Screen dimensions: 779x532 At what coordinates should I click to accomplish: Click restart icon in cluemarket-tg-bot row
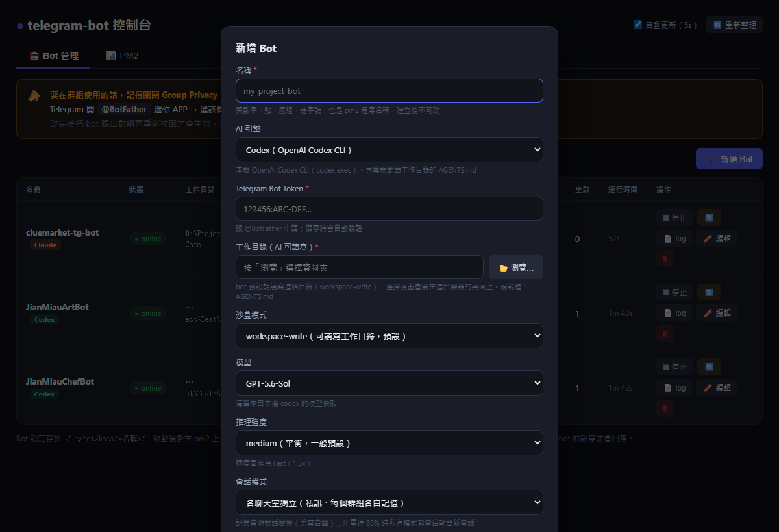tap(709, 217)
